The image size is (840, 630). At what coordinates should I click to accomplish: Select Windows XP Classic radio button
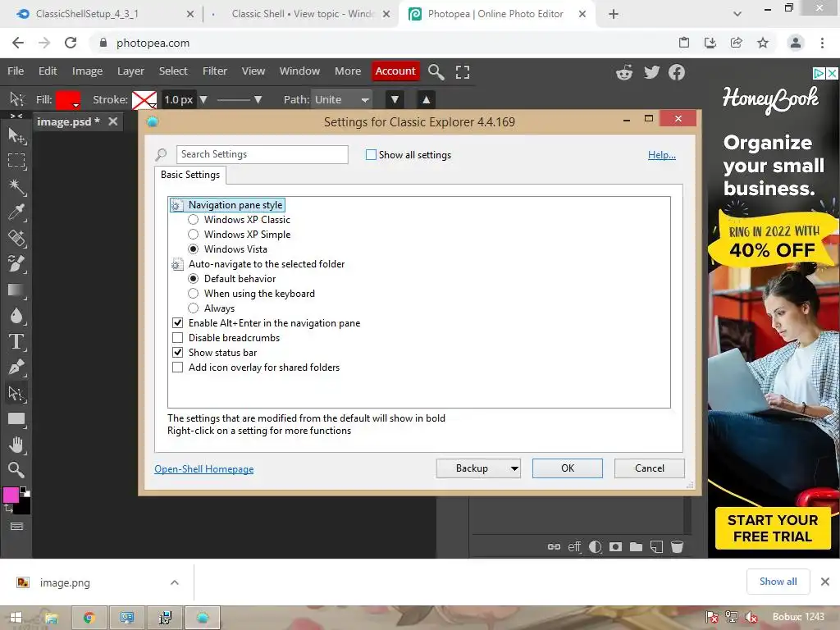[x=194, y=220]
